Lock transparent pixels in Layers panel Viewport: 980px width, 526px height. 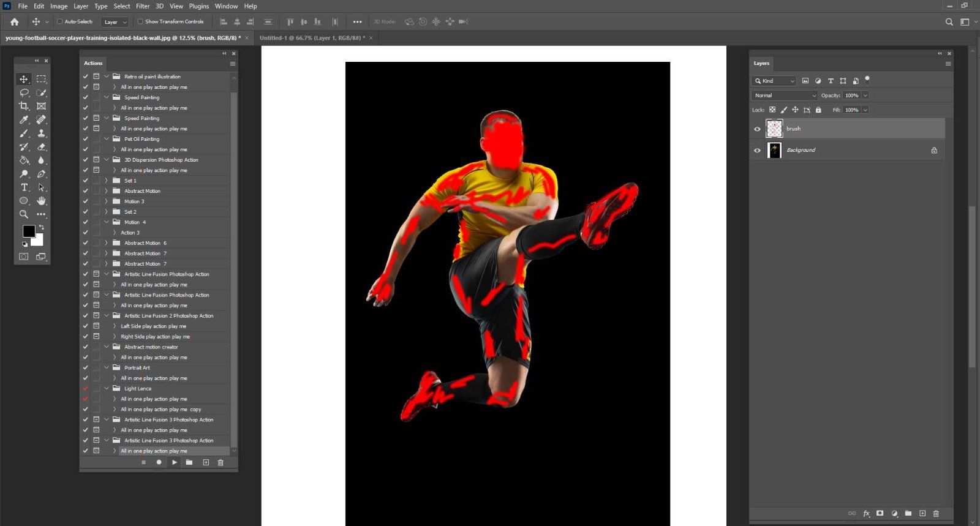click(772, 110)
